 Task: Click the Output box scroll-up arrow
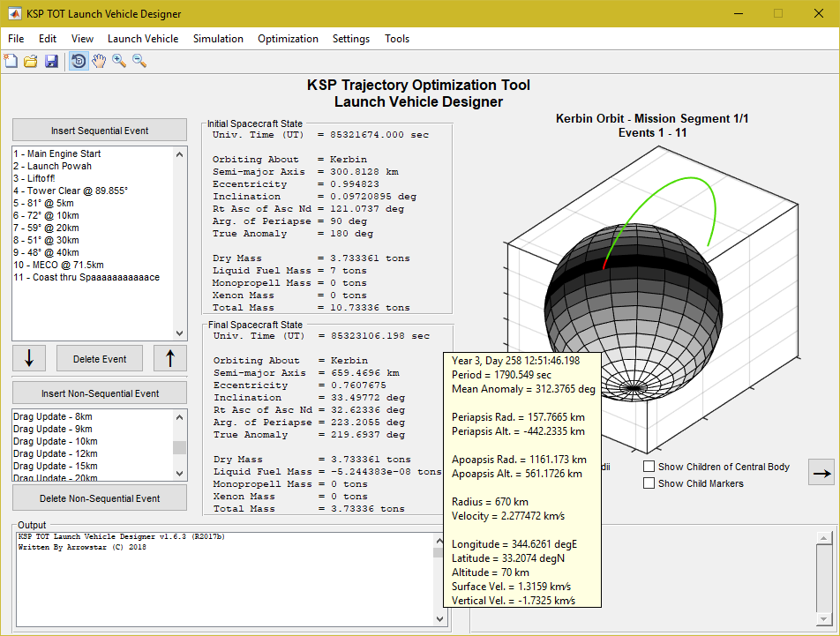pos(439,541)
